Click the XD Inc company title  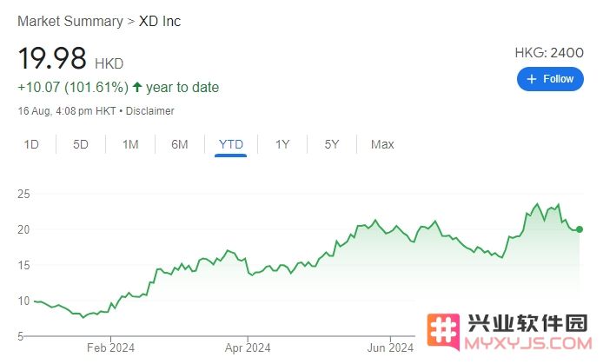click(x=160, y=21)
